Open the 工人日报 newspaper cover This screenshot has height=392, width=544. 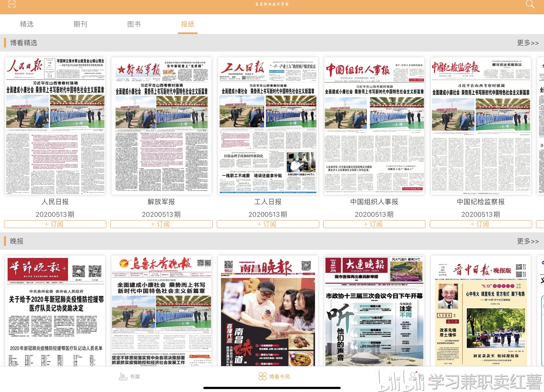(268, 126)
